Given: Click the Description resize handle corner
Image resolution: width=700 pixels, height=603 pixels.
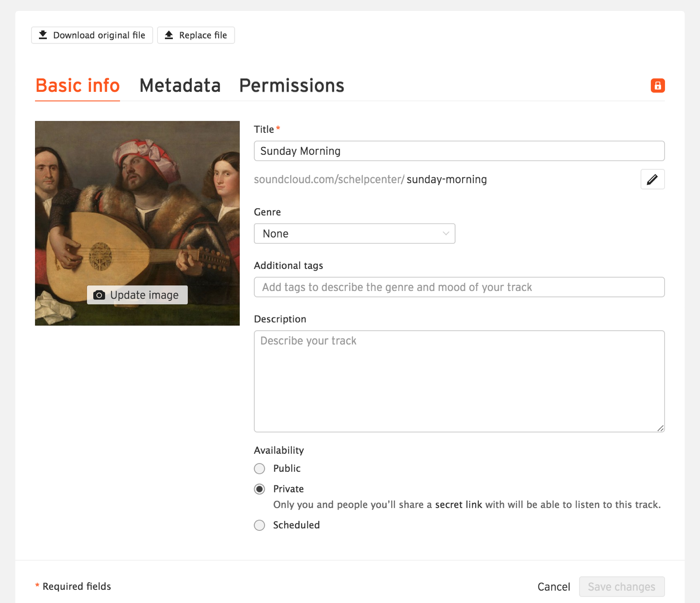Looking at the screenshot, I should pyautogui.click(x=661, y=428).
